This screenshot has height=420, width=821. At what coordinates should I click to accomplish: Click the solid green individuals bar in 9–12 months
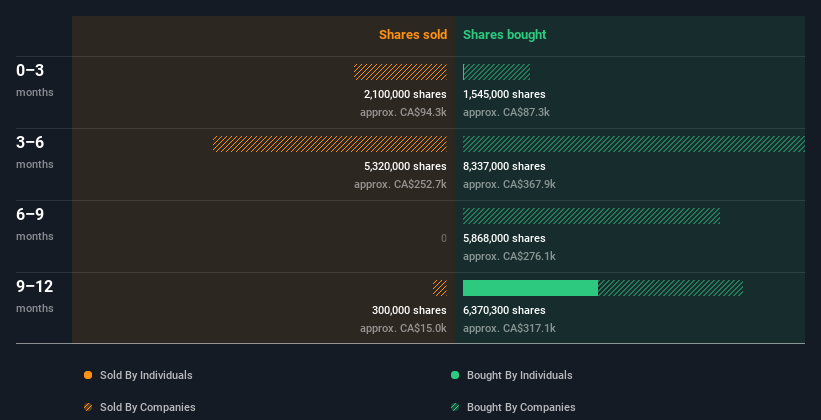(530, 288)
